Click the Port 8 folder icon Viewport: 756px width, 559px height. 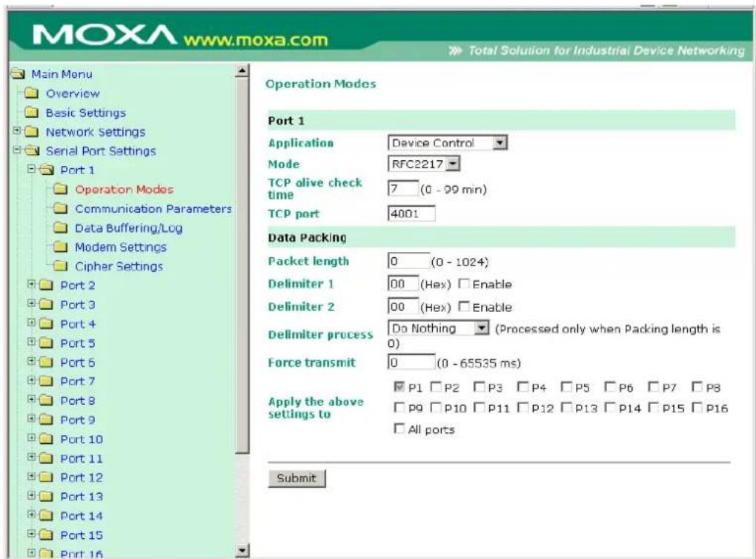pos(46,400)
